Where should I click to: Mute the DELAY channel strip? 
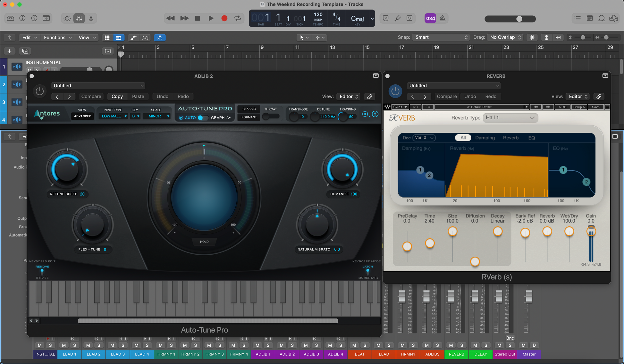tap(475, 345)
